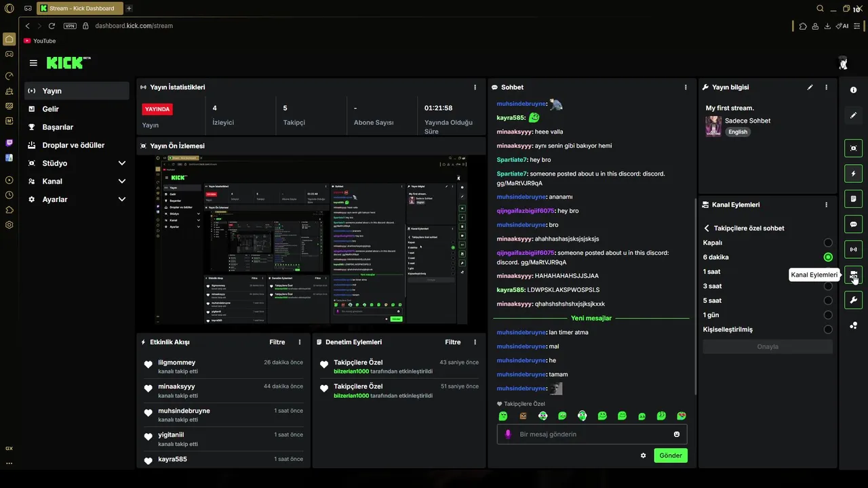
Task: Open GX Corner gamepad icon in the Opera sidebar
Action: tap(9, 54)
